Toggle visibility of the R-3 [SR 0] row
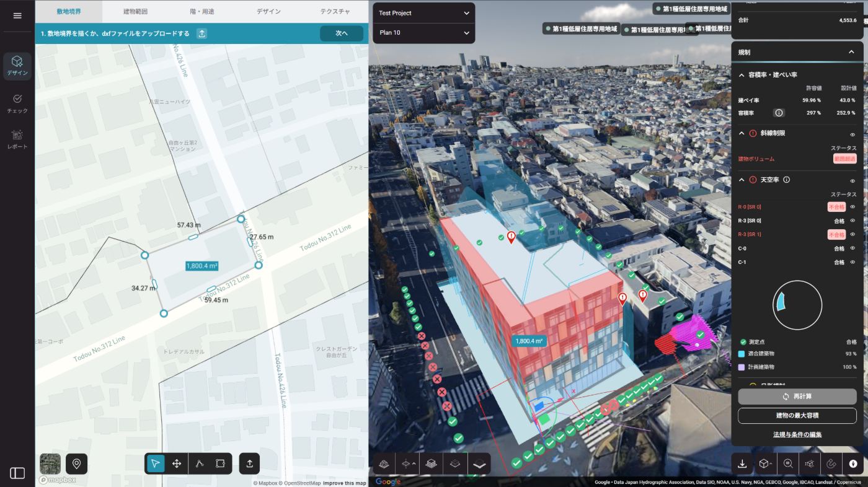 tap(852, 221)
